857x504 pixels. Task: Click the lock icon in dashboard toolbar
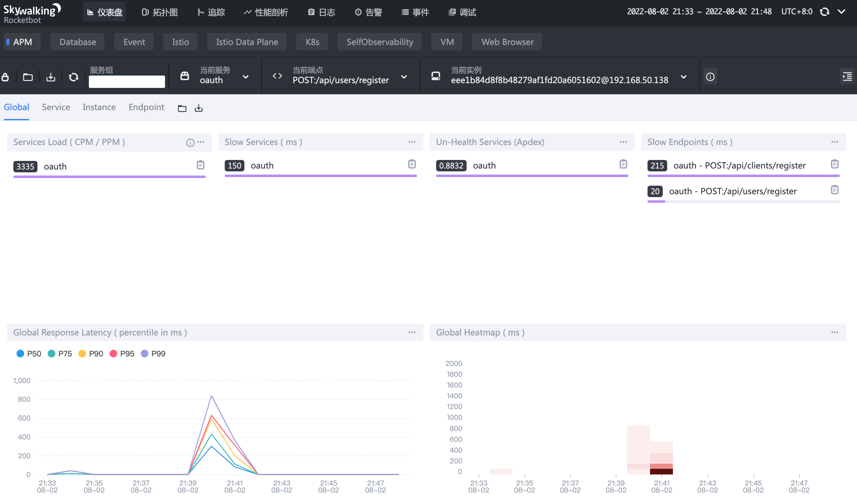tap(5, 77)
